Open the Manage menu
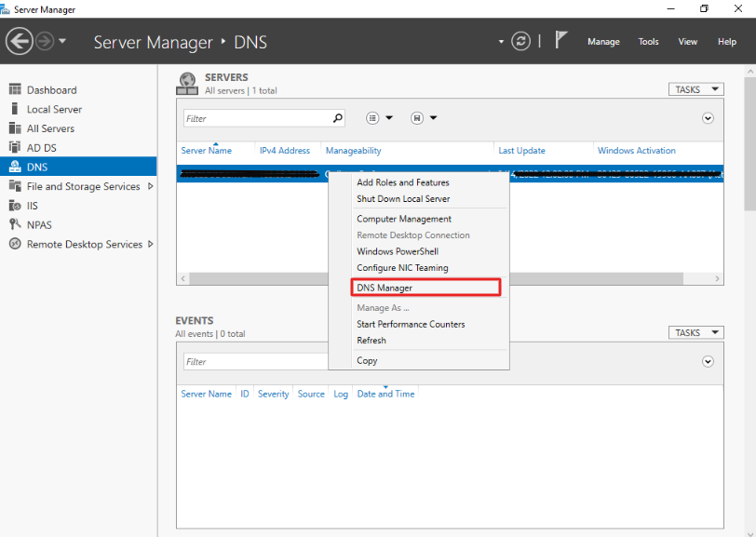 [x=603, y=42]
